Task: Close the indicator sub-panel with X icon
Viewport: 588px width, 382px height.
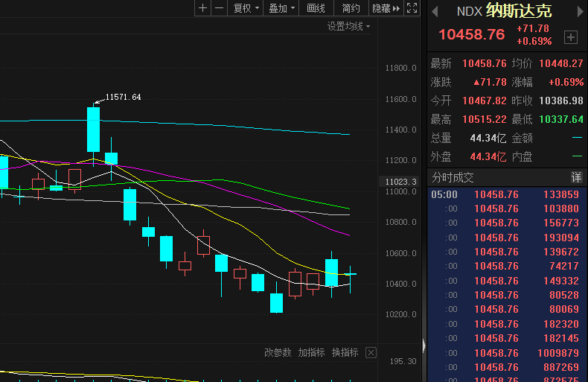Action: [x=371, y=352]
